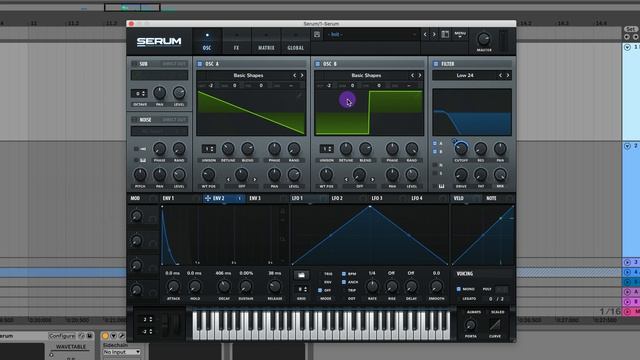Open the LFO shape folder icon

pyautogui.click(x=301, y=275)
